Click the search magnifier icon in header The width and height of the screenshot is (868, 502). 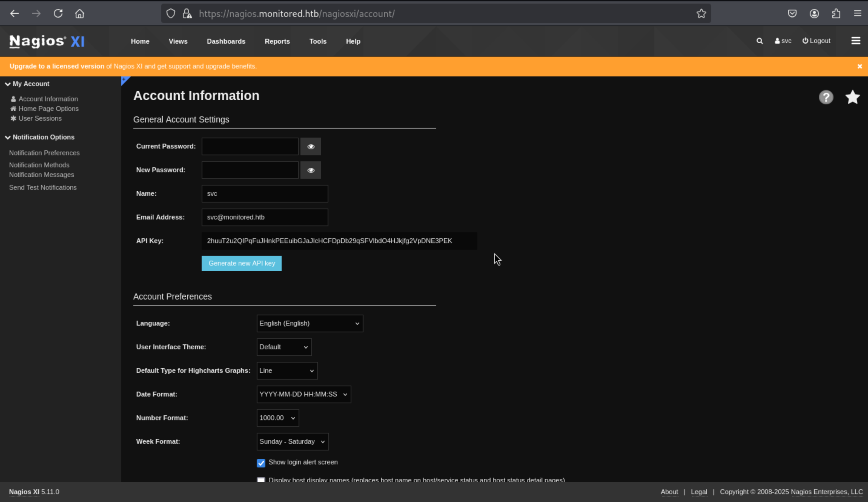tap(759, 41)
